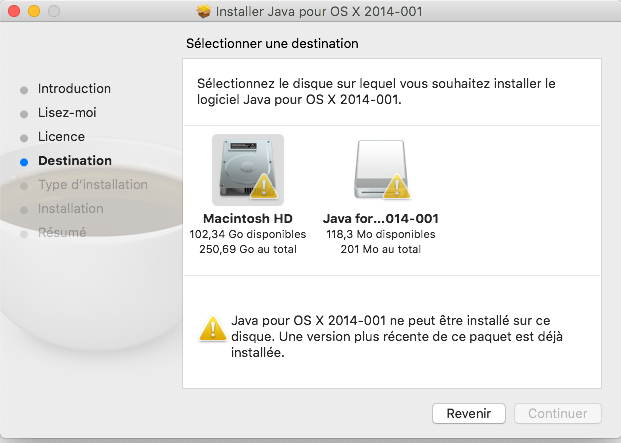This screenshot has width=621, height=443.
Task: Click the dimmed Type d'installation step
Action: point(93,184)
